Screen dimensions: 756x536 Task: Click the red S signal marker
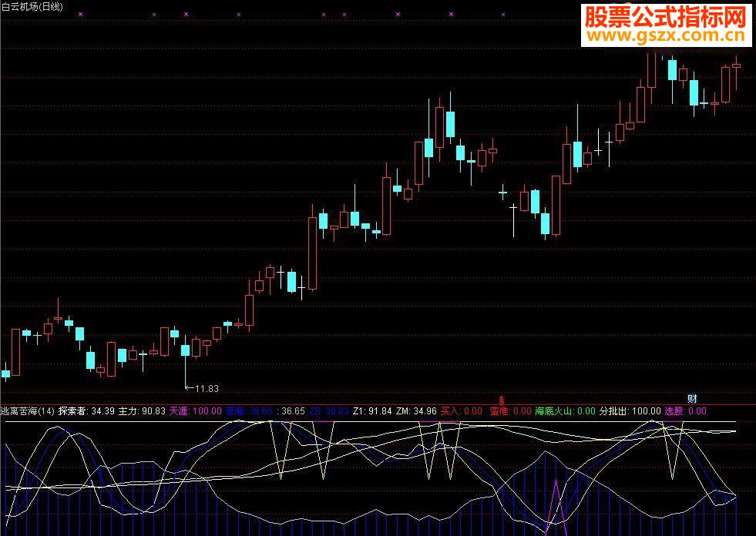tap(502, 400)
